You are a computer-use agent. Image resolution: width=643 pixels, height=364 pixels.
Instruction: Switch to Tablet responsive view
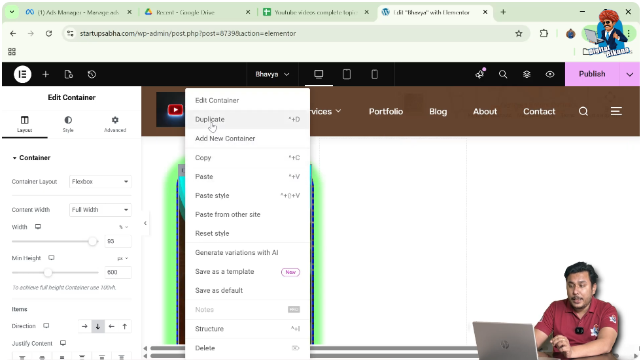347,74
